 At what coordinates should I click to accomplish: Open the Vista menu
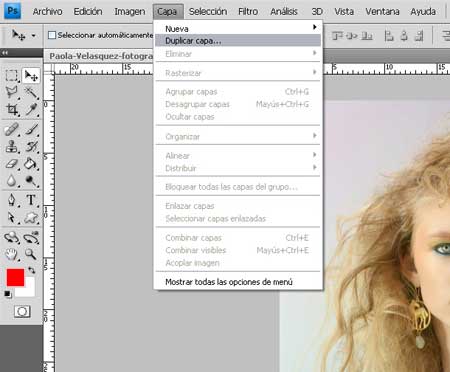coord(344,11)
